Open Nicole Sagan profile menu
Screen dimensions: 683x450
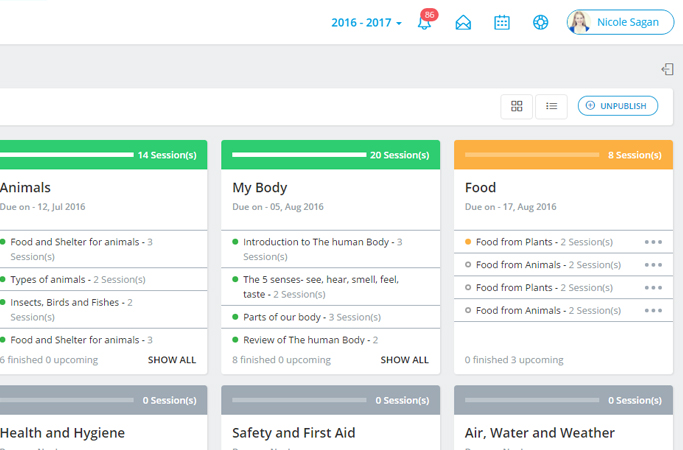point(620,22)
